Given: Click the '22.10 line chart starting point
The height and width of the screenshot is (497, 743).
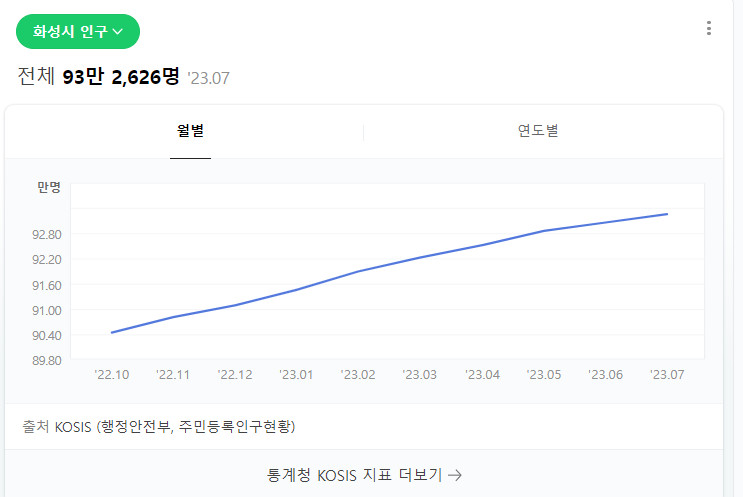Looking at the screenshot, I should point(112,333).
